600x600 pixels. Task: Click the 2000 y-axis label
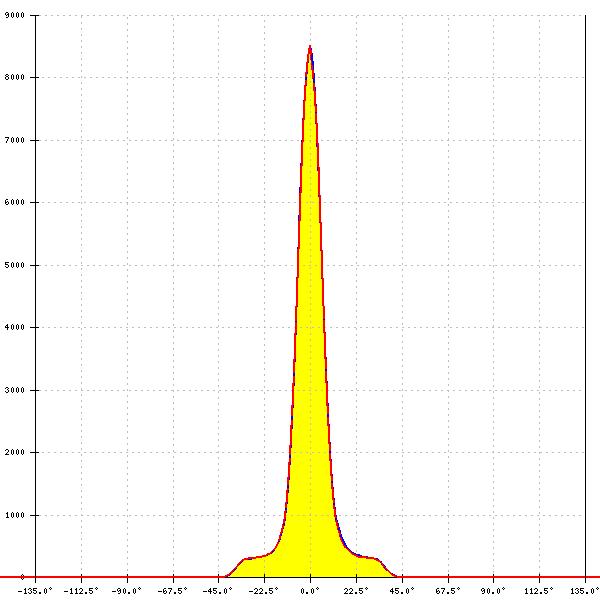coord(15,452)
